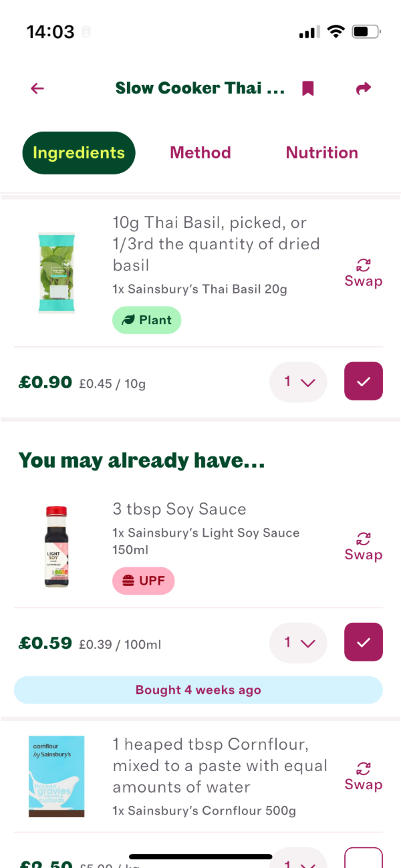Image resolution: width=401 pixels, height=868 pixels.
Task: Tap the Thai Basil product thumbnail
Action: coord(57,271)
